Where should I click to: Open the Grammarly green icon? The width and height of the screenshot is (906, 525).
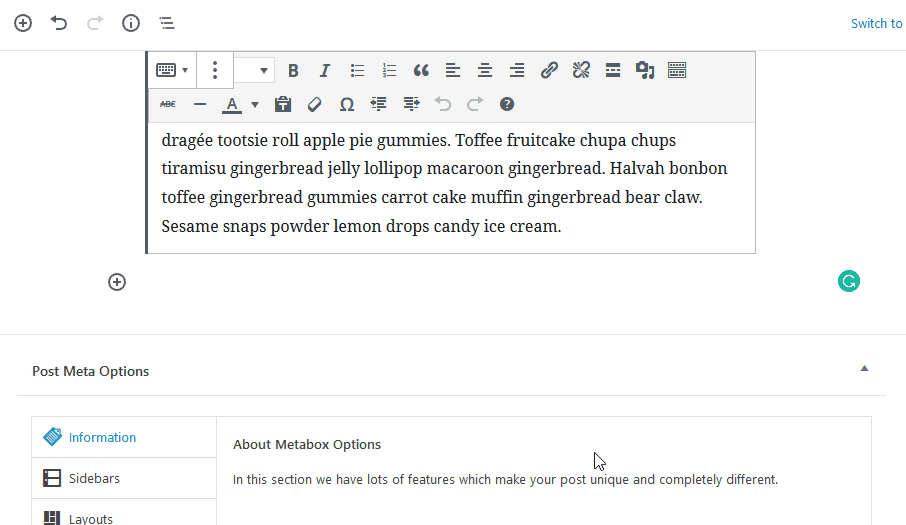pyautogui.click(x=849, y=281)
